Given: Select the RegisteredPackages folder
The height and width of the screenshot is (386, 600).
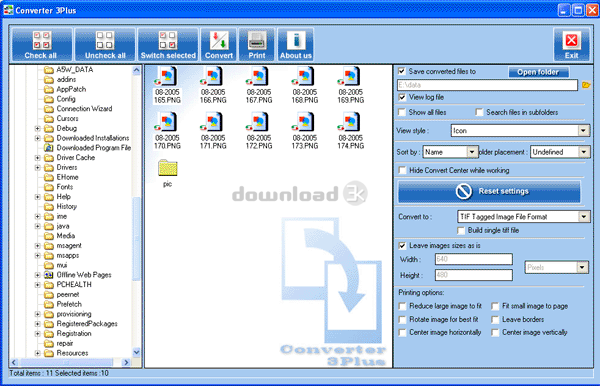Looking at the screenshot, I should 87,324.
